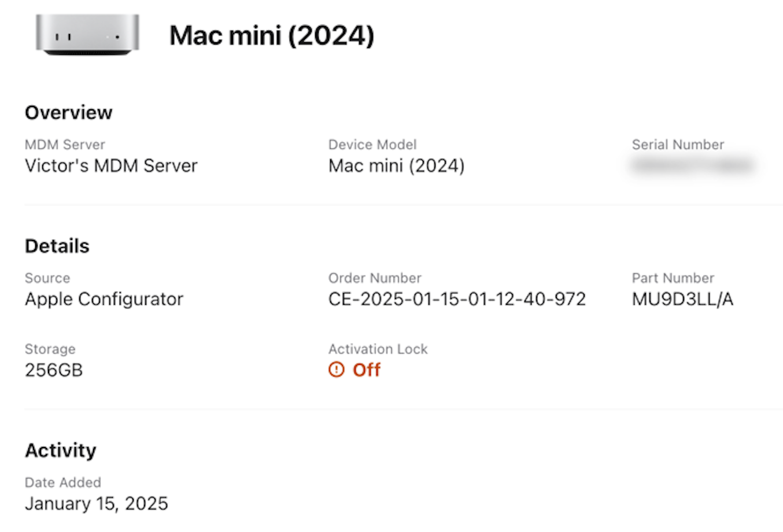Click the 'MDM Server' label

click(x=65, y=145)
